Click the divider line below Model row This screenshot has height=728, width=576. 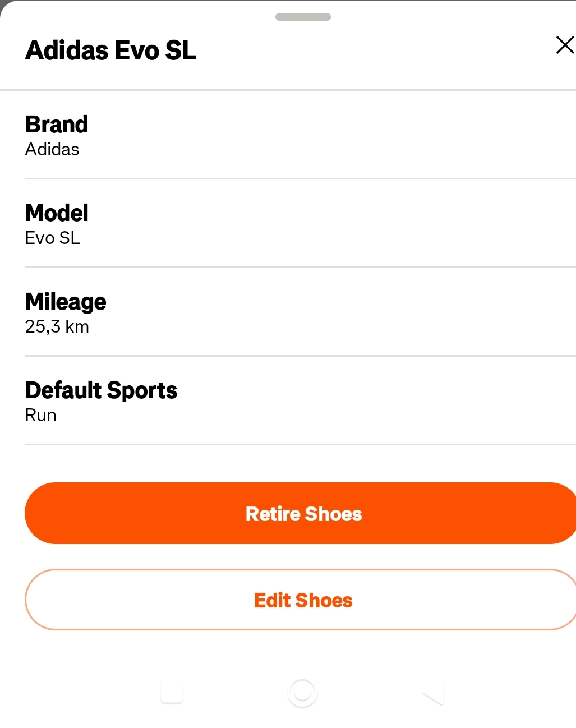(x=300, y=268)
